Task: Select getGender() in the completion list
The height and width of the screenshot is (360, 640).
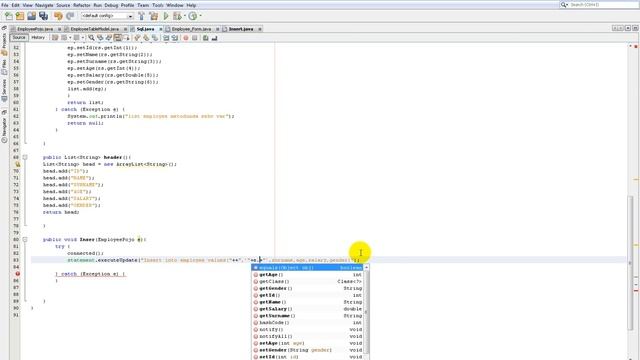Action: pyautogui.click(x=307, y=288)
